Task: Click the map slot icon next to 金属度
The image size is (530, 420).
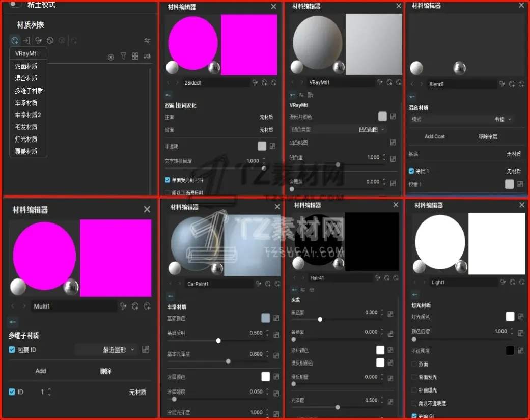Action: coord(393,183)
